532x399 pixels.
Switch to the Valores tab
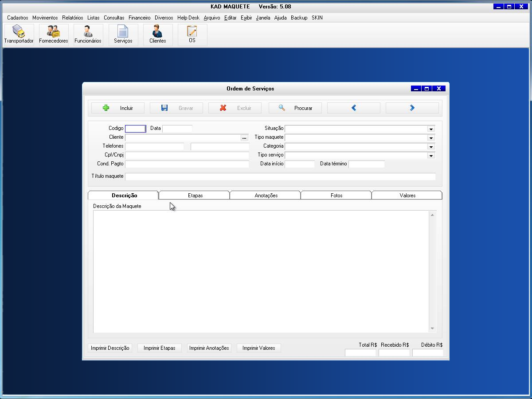[x=407, y=196]
